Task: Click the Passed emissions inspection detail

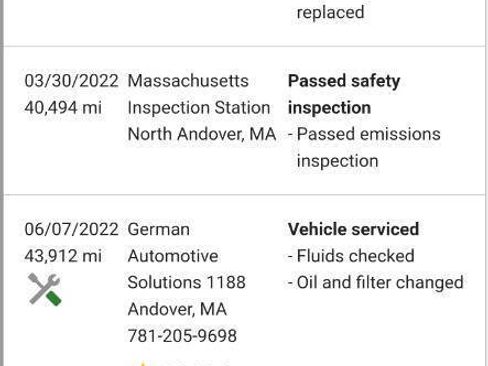Action: (x=364, y=147)
